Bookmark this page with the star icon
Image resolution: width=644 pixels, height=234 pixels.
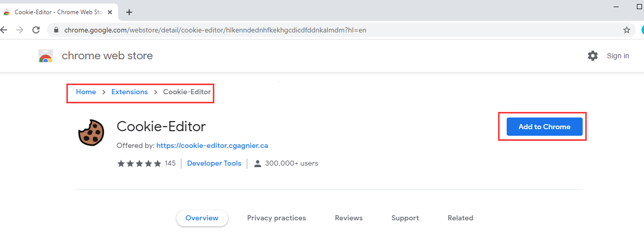click(x=627, y=30)
